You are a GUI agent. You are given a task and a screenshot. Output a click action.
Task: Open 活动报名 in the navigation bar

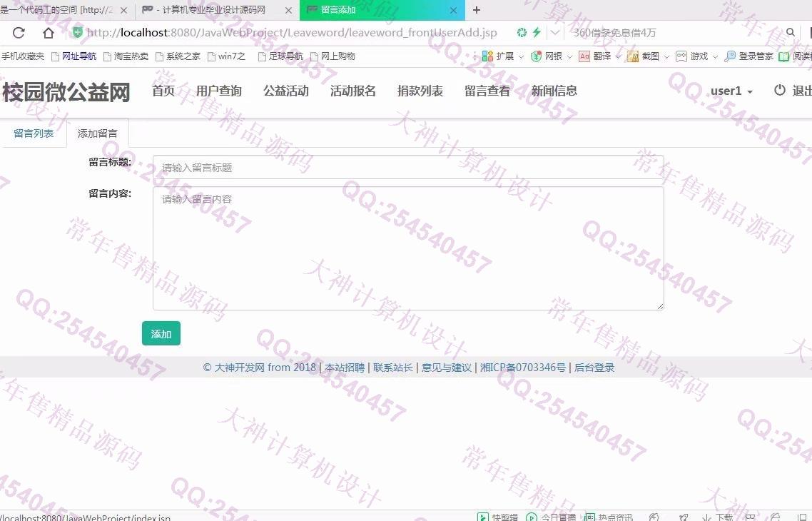[x=353, y=91]
